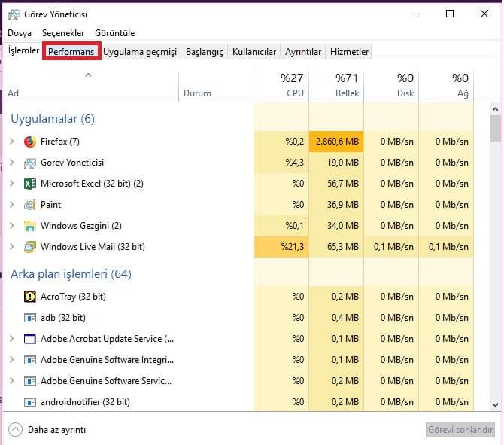Image resolution: width=504 pixels, height=445 pixels.
Task: Switch to the Başlangıç tab
Action: coord(205,52)
